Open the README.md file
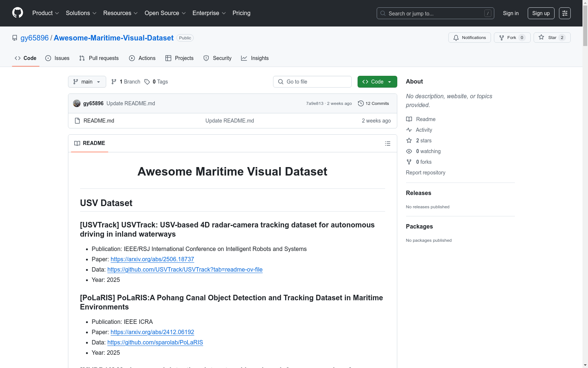Image resolution: width=588 pixels, height=368 pixels. [99, 121]
